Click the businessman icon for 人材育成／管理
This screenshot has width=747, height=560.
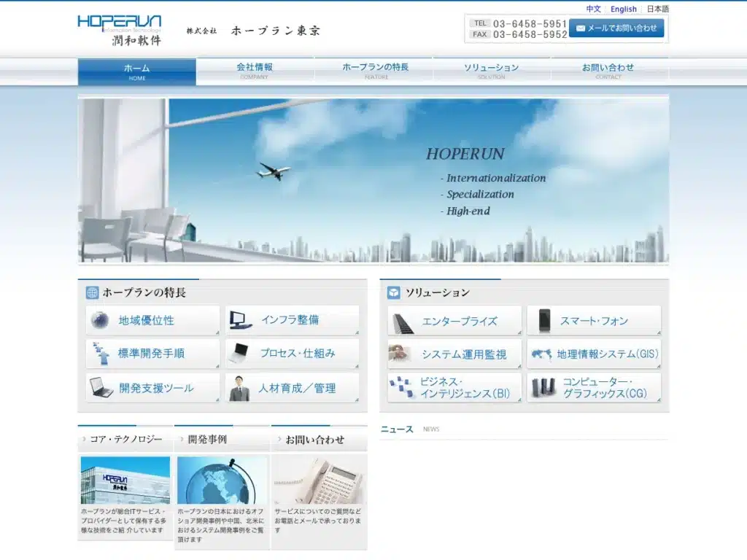tap(239, 388)
